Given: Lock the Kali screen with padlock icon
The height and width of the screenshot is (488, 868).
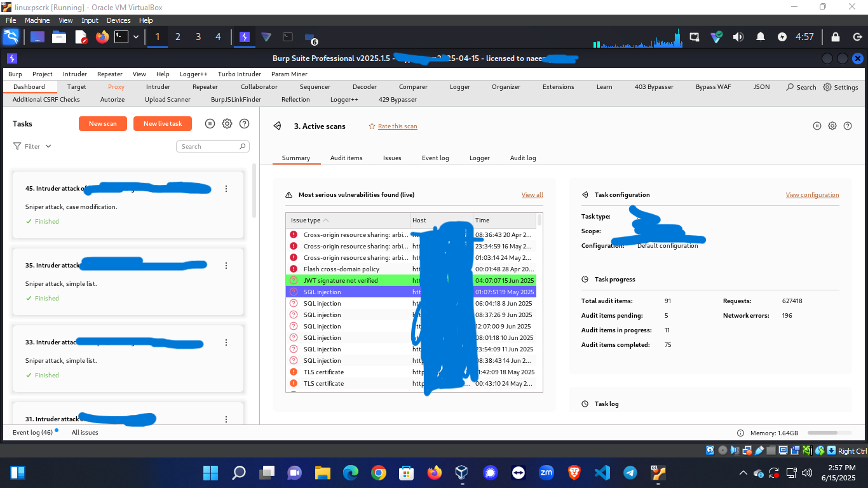Looking at the screenshot, I should 836,37.
